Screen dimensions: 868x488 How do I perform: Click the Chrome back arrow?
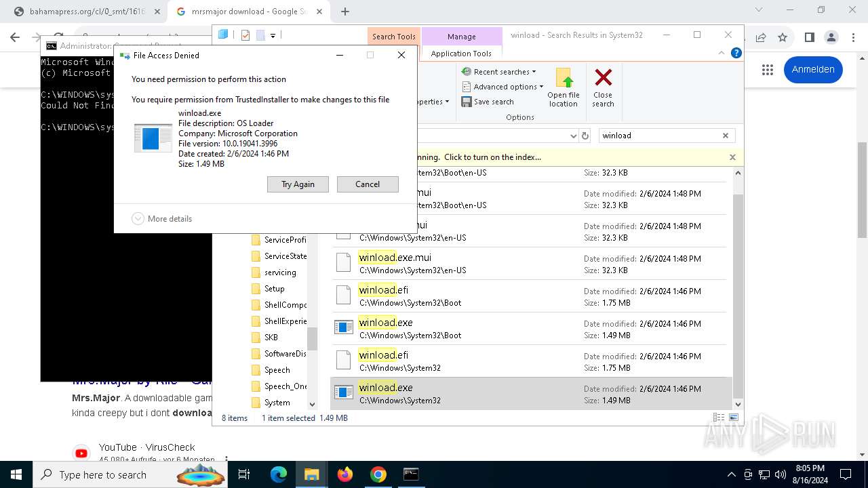[x=15, y=37]
